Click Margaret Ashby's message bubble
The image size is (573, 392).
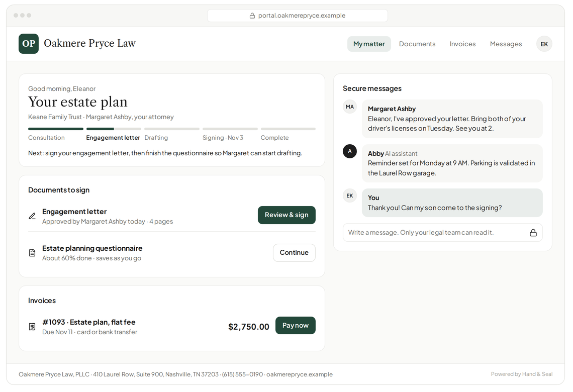(x=452, y=119)
